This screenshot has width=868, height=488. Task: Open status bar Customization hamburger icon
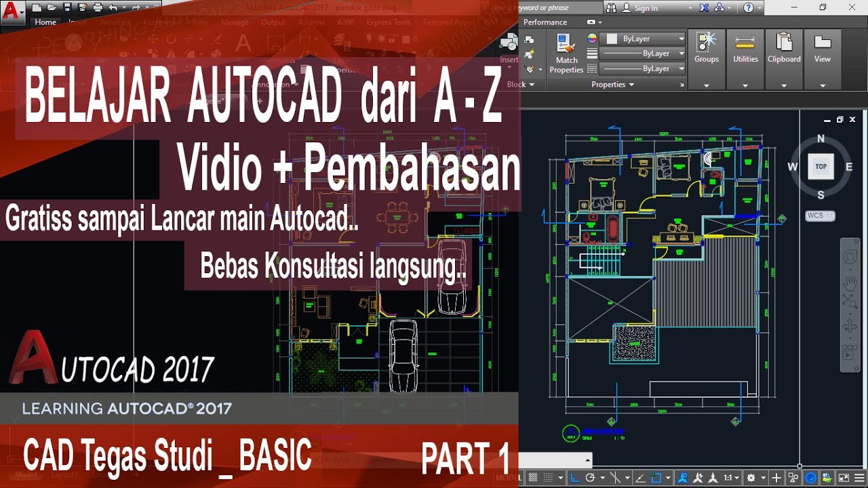859,478
